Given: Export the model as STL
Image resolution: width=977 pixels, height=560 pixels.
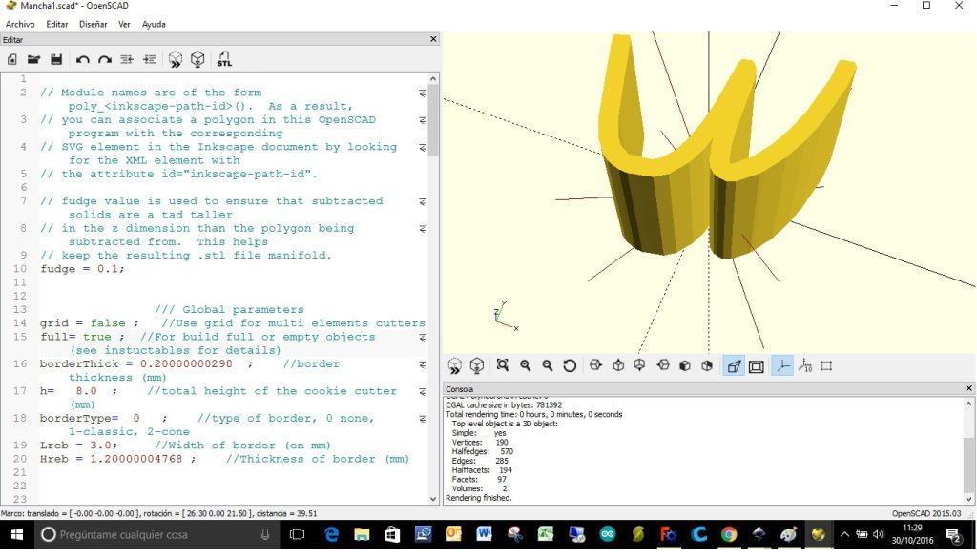Looking at the screenshot, I should point(224,59).
